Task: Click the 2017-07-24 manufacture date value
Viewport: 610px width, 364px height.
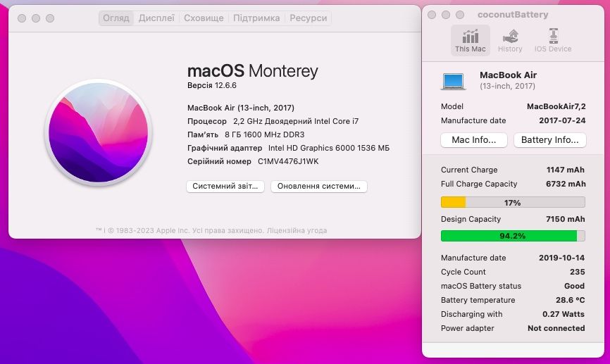Action: click(562, 120)
